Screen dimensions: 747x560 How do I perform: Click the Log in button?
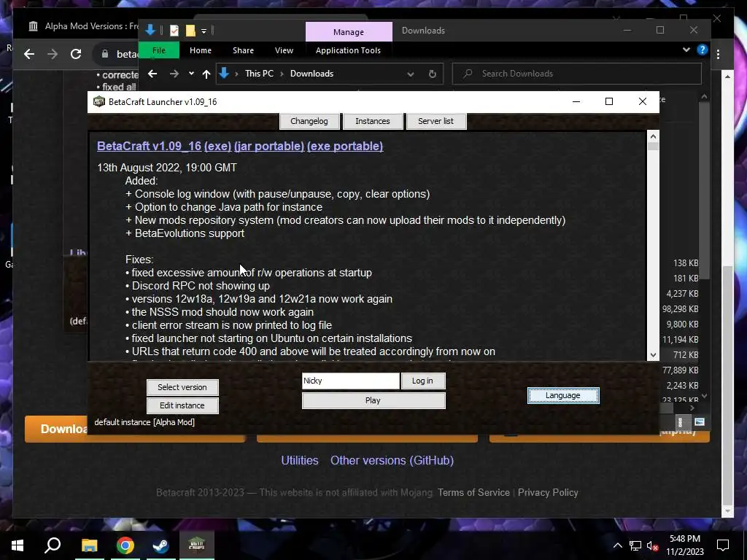pyautogui.click(x=422, y=381)
